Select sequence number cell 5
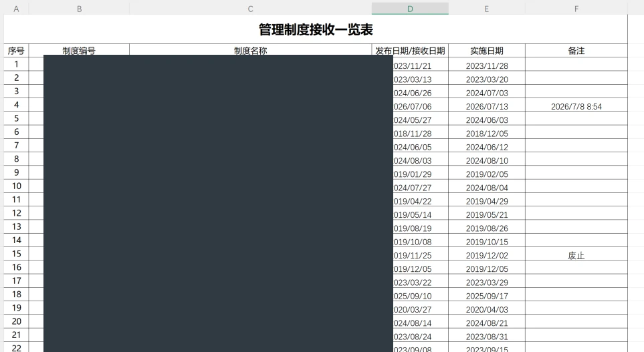644x352 pixels. click(16, 118)
